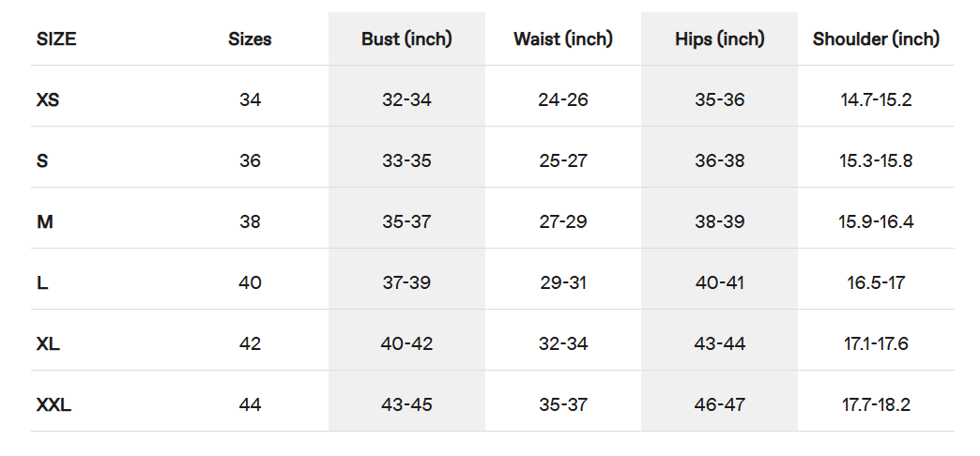Screen dimensions: 980x456
Task: Click the S size row label
Action: pos(42,160)
